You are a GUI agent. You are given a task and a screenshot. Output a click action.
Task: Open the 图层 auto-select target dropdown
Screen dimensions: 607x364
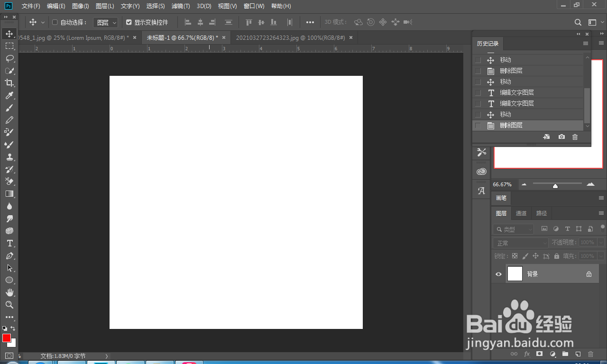pyautogui.click(x=105, y=22)
